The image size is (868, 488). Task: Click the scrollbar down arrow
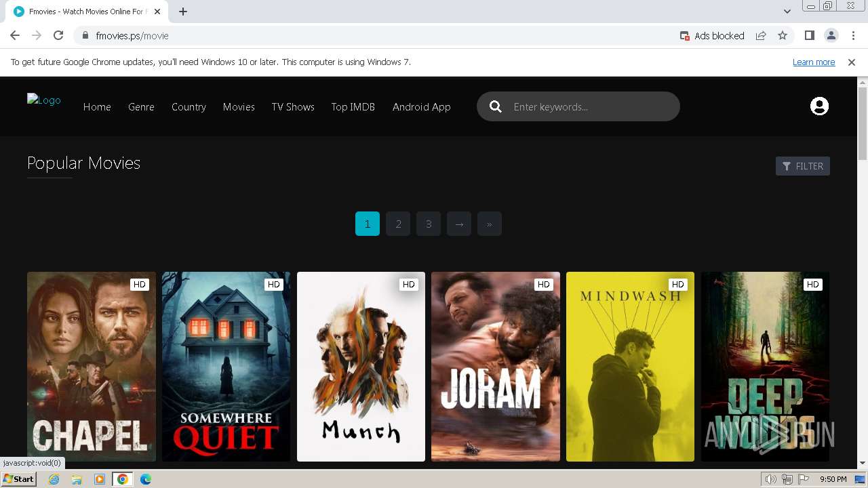pyautogui.click(x=863, y=464)
